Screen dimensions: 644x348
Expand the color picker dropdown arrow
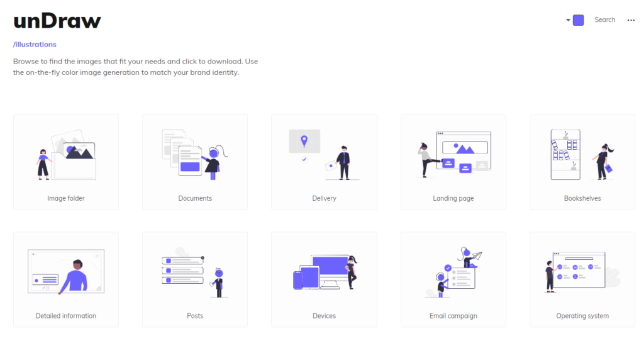pos(568,20)
